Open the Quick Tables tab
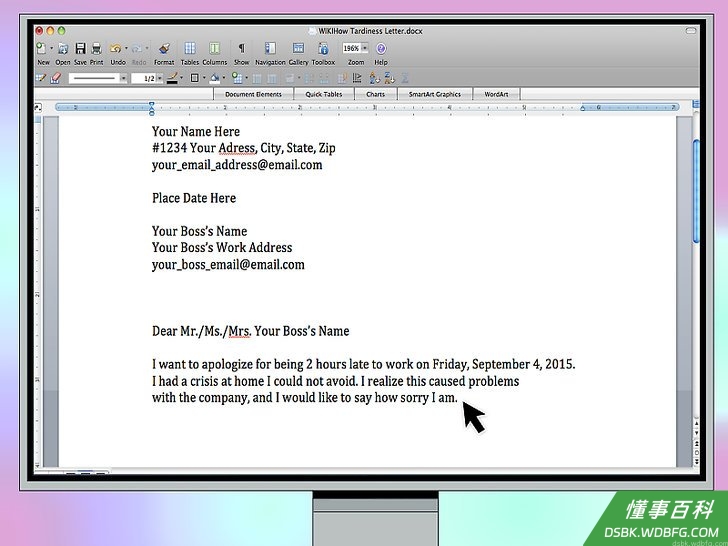Viewport: 728px width, 546px height. click(x=324, y=94)
